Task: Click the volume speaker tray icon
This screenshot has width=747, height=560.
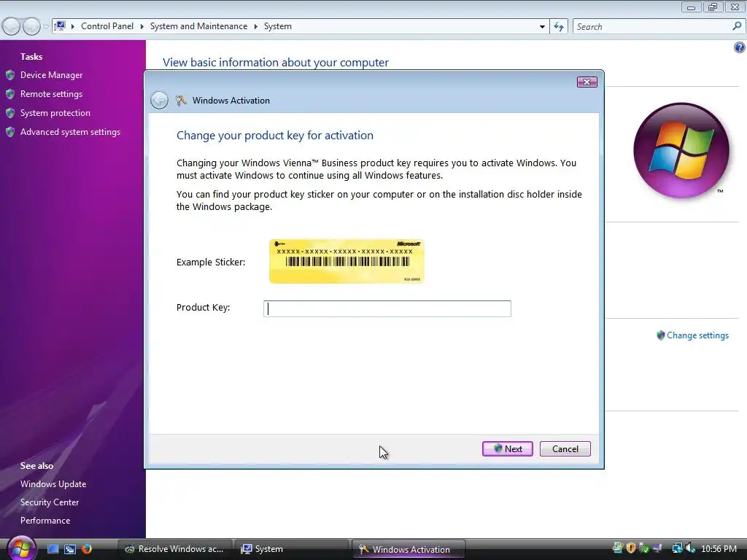Action: click(x=690, y=548)
